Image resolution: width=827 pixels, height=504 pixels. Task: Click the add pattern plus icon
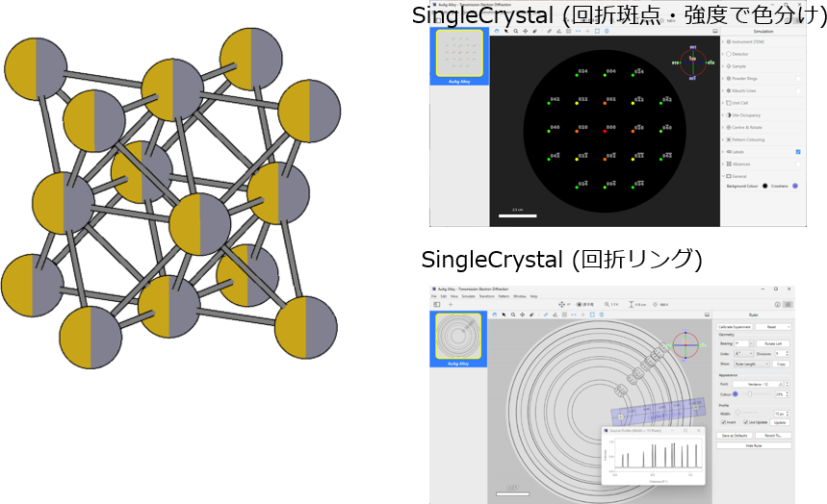click(450, 304)
